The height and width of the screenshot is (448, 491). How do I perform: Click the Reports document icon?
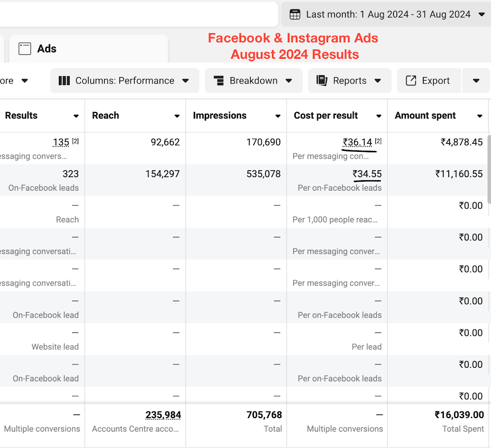pyautogui.click(x=322, y=81)
